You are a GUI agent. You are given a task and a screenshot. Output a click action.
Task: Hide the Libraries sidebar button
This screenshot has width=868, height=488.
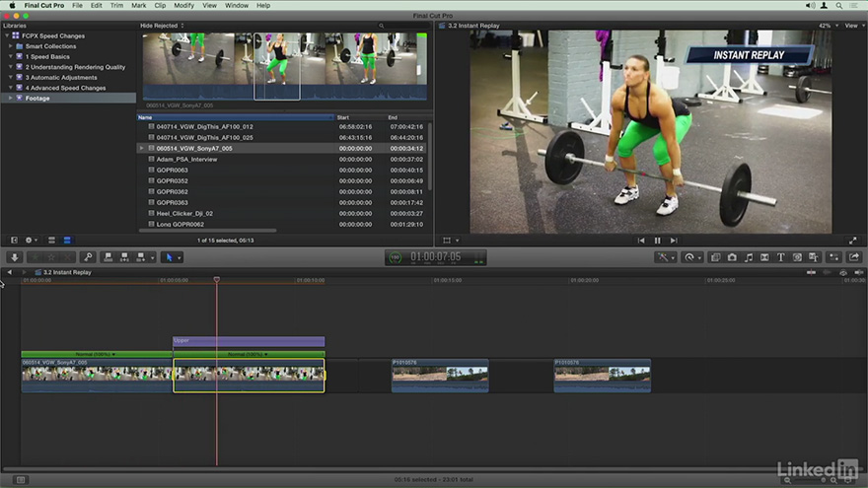point(15,241)
